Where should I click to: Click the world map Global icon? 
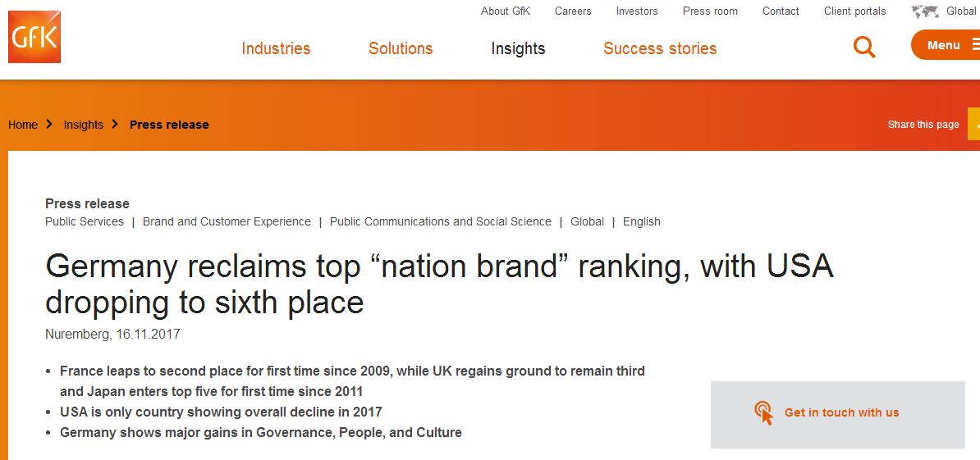tap(925, 11)
